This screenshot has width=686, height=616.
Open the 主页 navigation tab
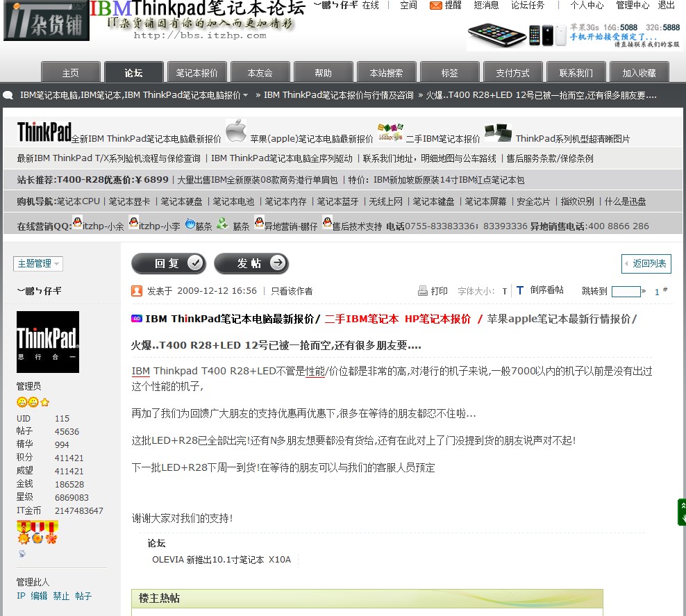click(x=71, y=73)
